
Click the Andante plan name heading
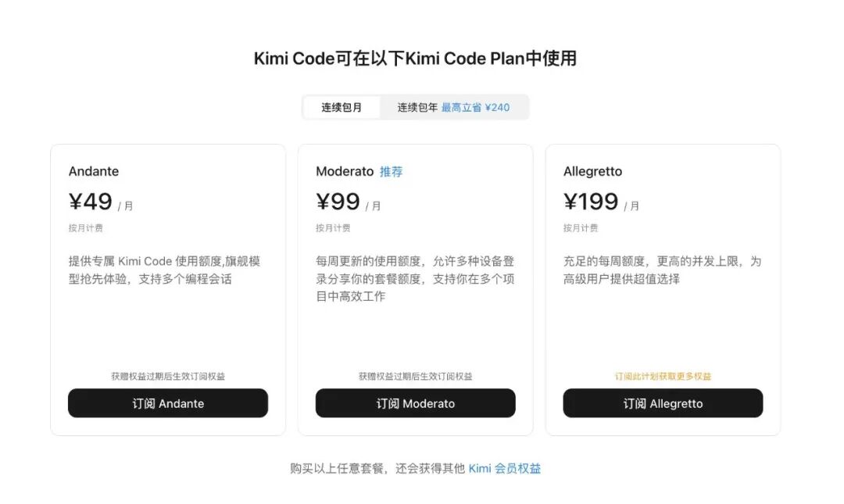coord(94,171)
